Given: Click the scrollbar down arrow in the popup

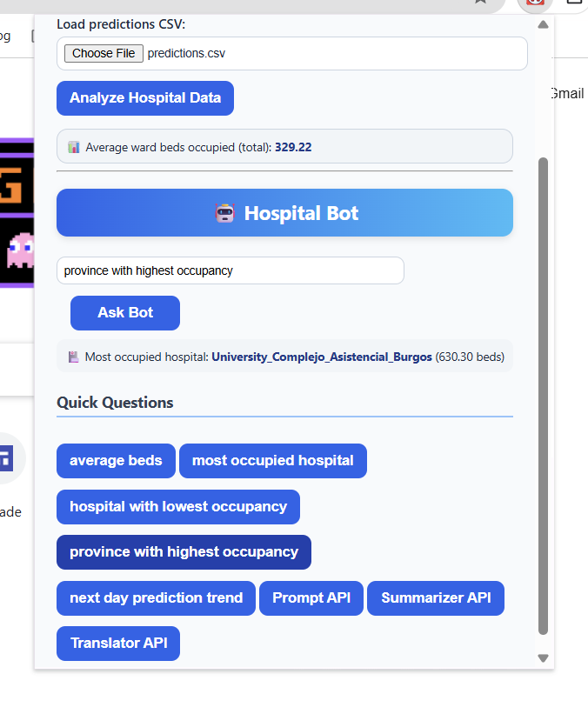Looking at the screenshot, I should (543, 657).
